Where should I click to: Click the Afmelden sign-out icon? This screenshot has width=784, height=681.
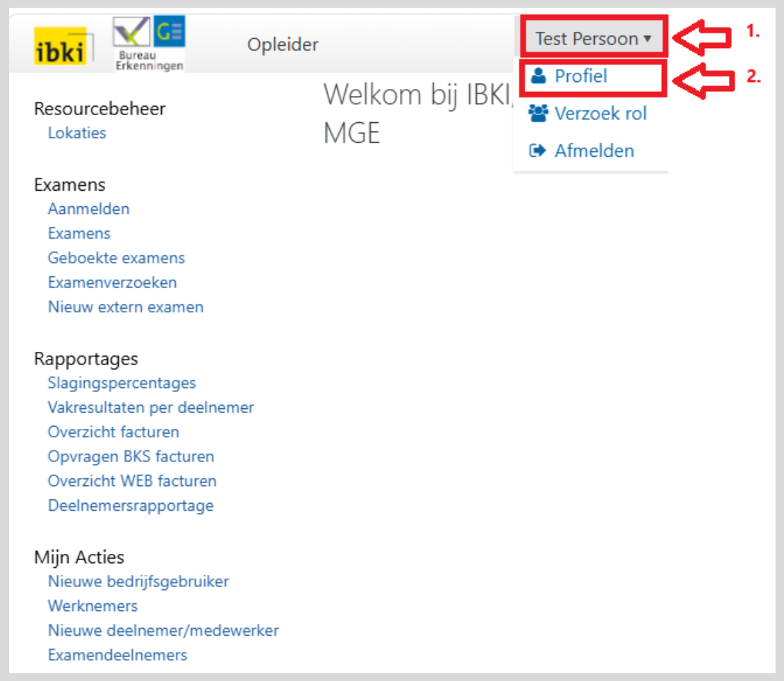point(537,150)
